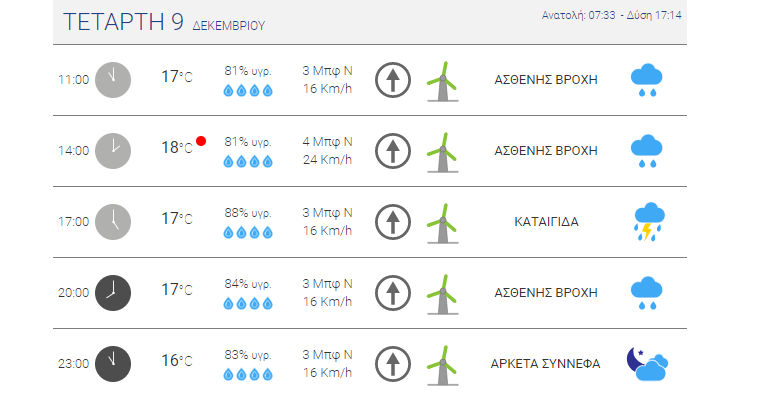
Task: Click the wind direction arrow at 23:00
Action: tap(392, 364)
